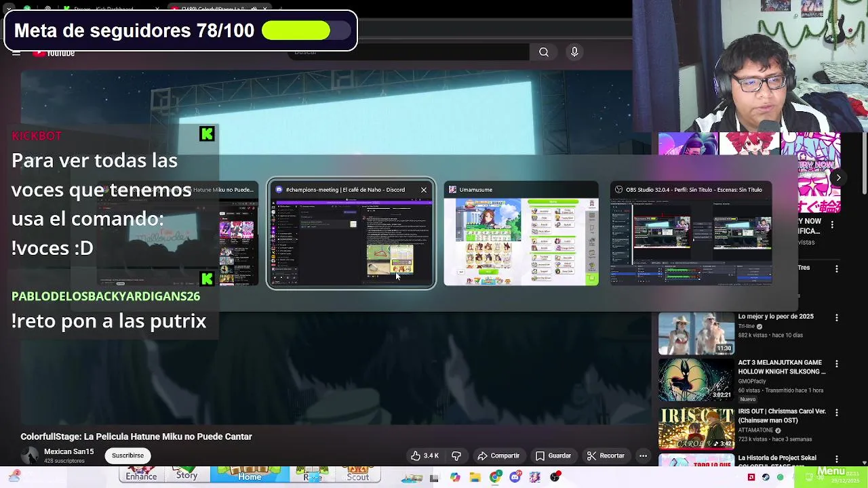Open the YouTube hamburger guide menu

click(x=16, y=53)
